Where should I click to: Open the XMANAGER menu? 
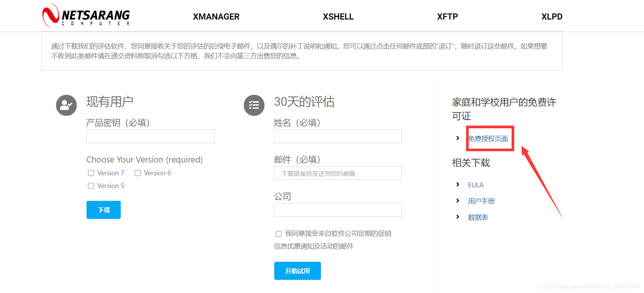click(x=216, y=17)
